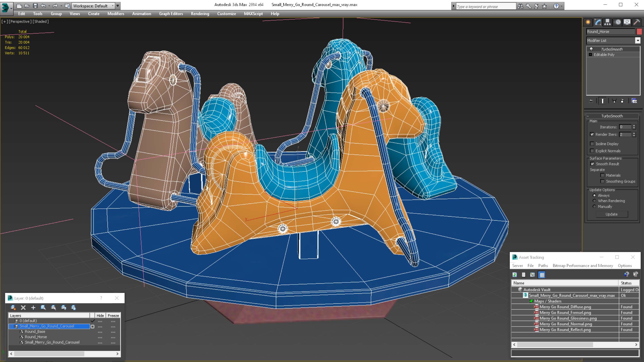Click the Delete layer X icon

[x=23, y=307]
